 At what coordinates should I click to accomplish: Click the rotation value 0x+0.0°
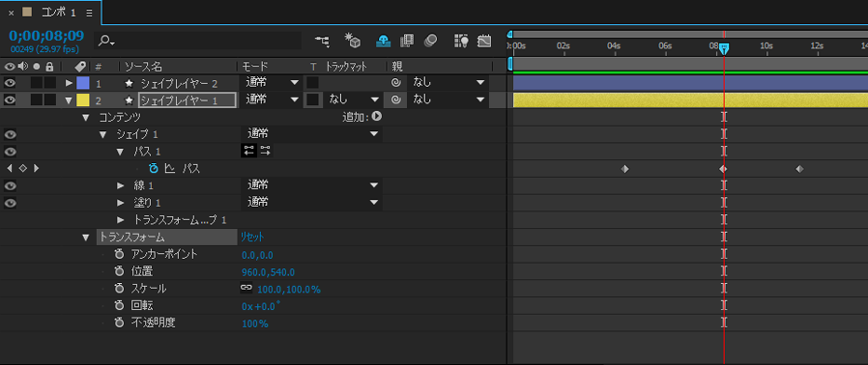(x=261, y=306)
